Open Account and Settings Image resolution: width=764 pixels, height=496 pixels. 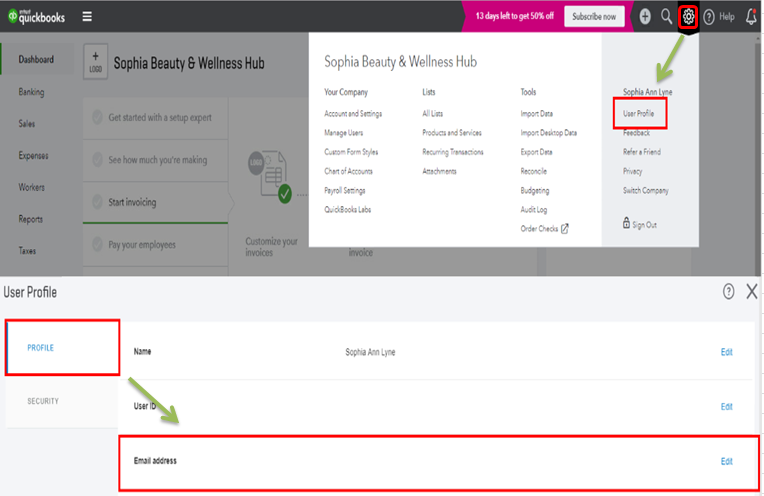pyautogui.click(x=353, y=114)
